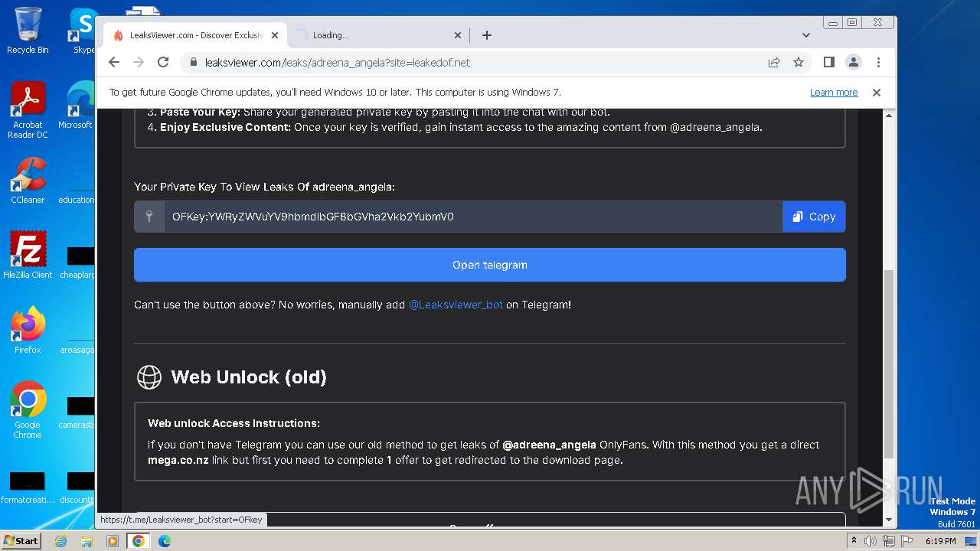This screenshot has width=980, height=551.
Task: Open Chrome's three-dot menu
Action: coord(878,62)
